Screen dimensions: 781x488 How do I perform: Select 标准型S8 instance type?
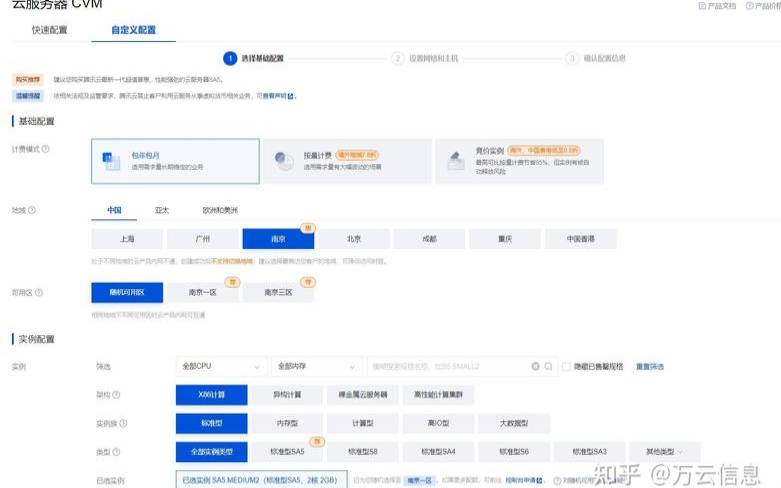click(x=363, y=452)
